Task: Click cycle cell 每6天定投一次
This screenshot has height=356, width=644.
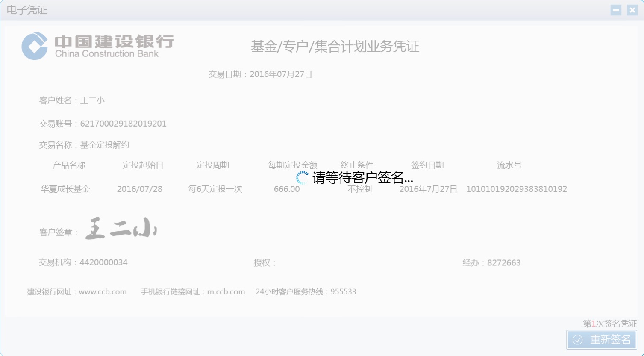Action: tap(215, 189)
